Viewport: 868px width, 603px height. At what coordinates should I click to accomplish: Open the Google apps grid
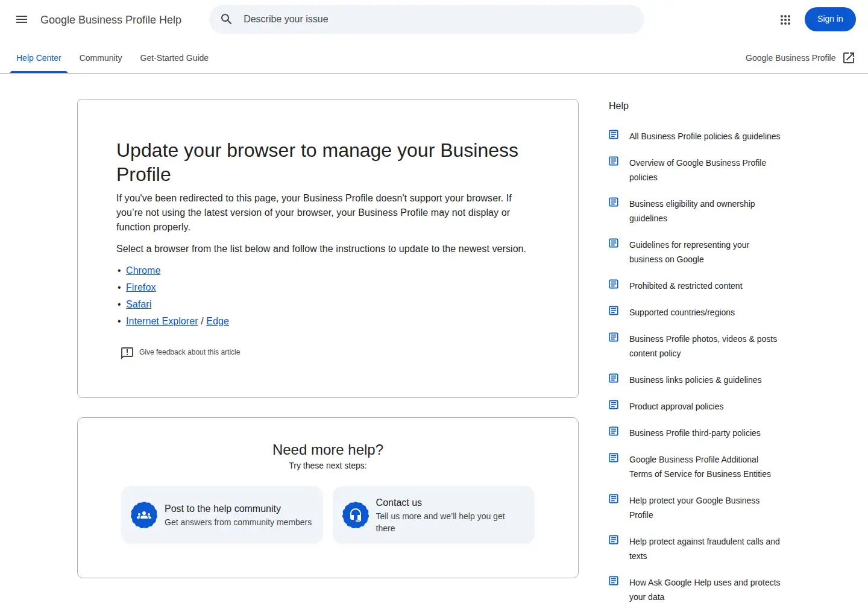pyautogui.click(x=785, y=20)
